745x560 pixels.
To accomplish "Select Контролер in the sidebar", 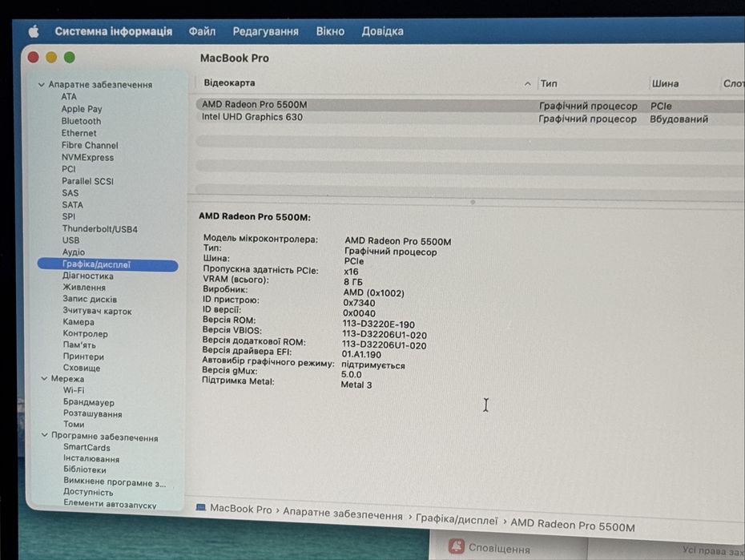I will pyautogui.click(x=86, y=334).
